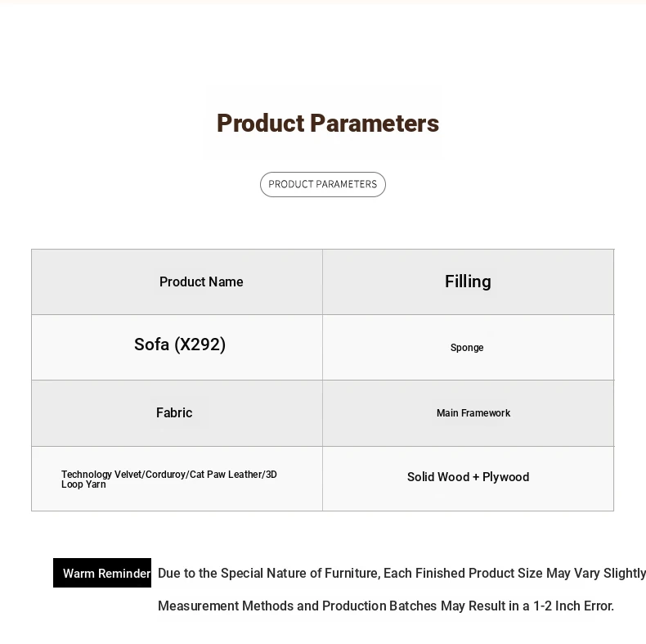Click the X292 model code
The image size is (646, 644).
(x=200, y=345)
